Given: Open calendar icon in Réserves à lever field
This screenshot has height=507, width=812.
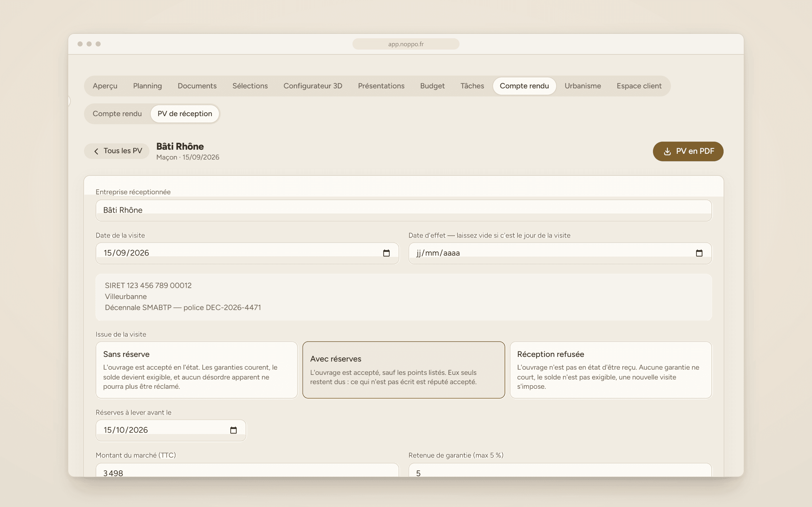Looking at the screenshot, I should click(233, 430).
